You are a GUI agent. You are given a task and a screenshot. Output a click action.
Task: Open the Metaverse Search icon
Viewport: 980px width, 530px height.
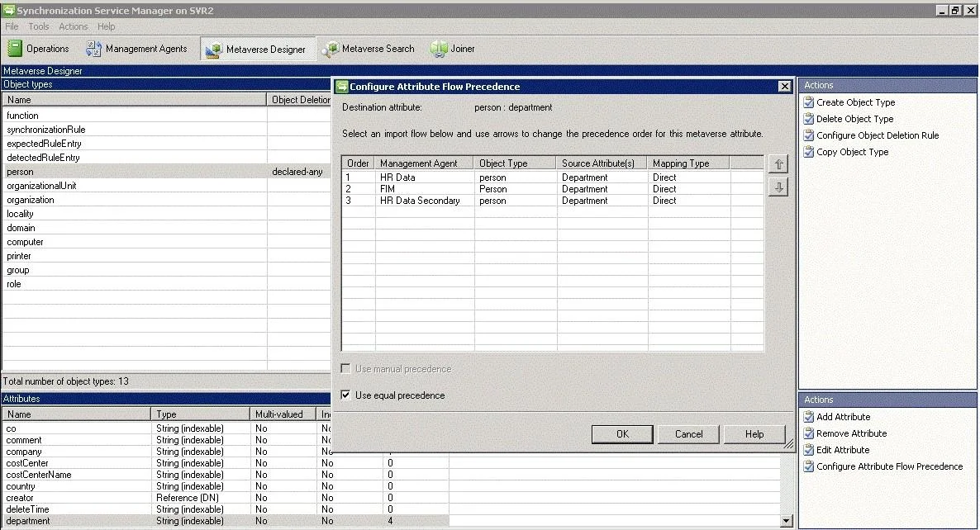[x=330, y=49]
